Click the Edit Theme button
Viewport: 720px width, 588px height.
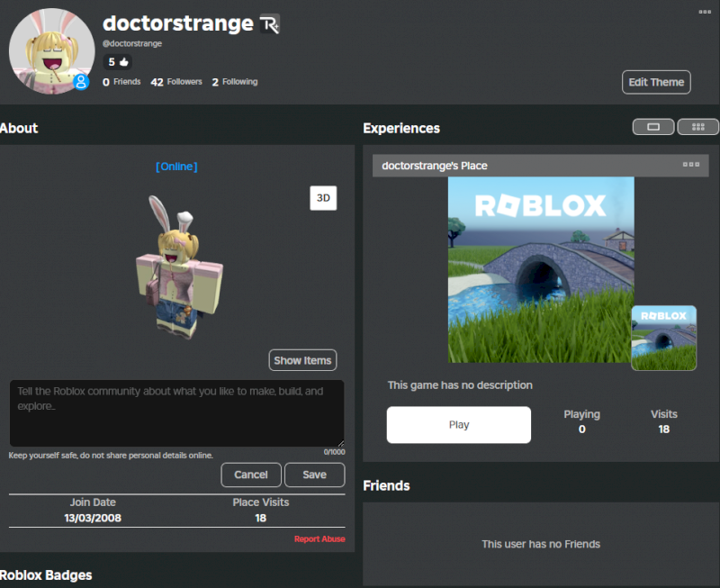[656, 82]
